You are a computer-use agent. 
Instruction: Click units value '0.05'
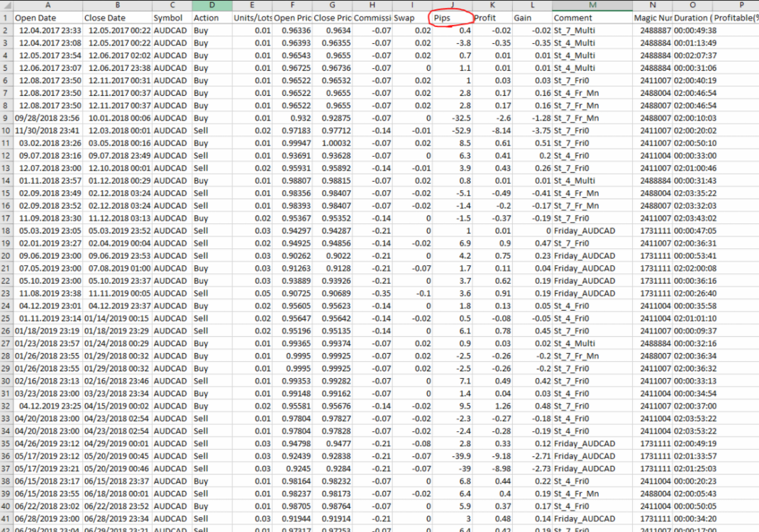click(263, 294)
